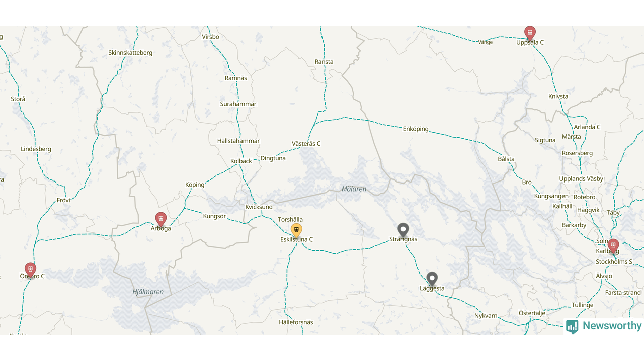644x362 pixels.
Task: Click the Surahammar place label
Action: point(238,104)
